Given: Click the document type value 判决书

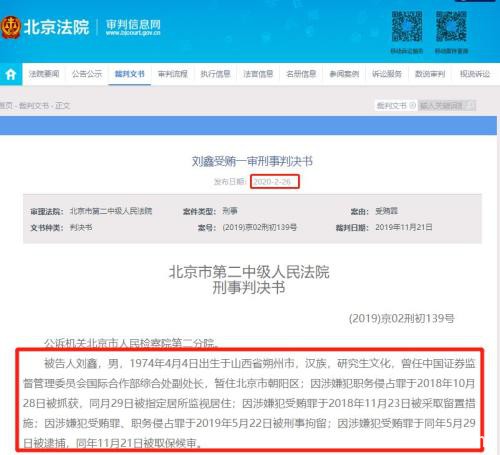Looking at the screenshot, I should (81, 228).
